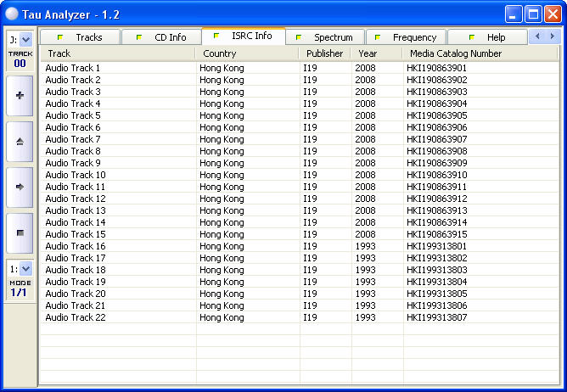Click the Year column header
The image size is (567, 392).
[x=375, y=53]
